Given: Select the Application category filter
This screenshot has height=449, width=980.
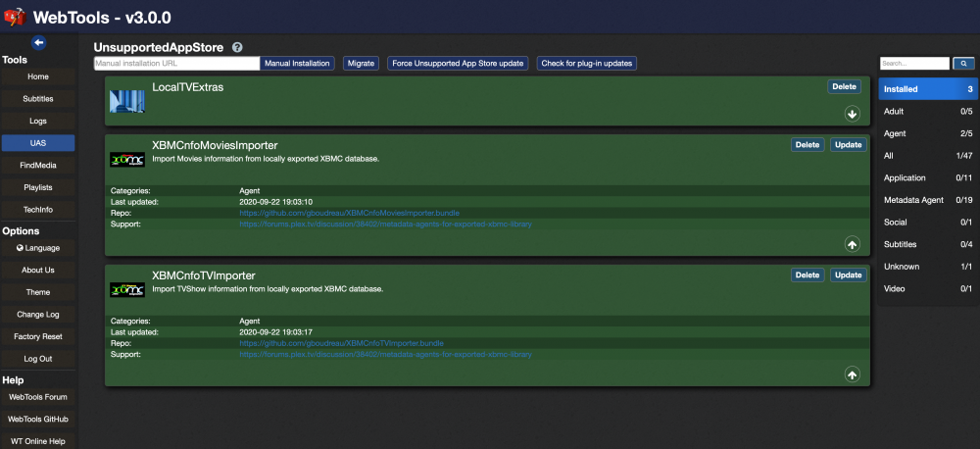Looking at the screenshot, I should 927,177.
